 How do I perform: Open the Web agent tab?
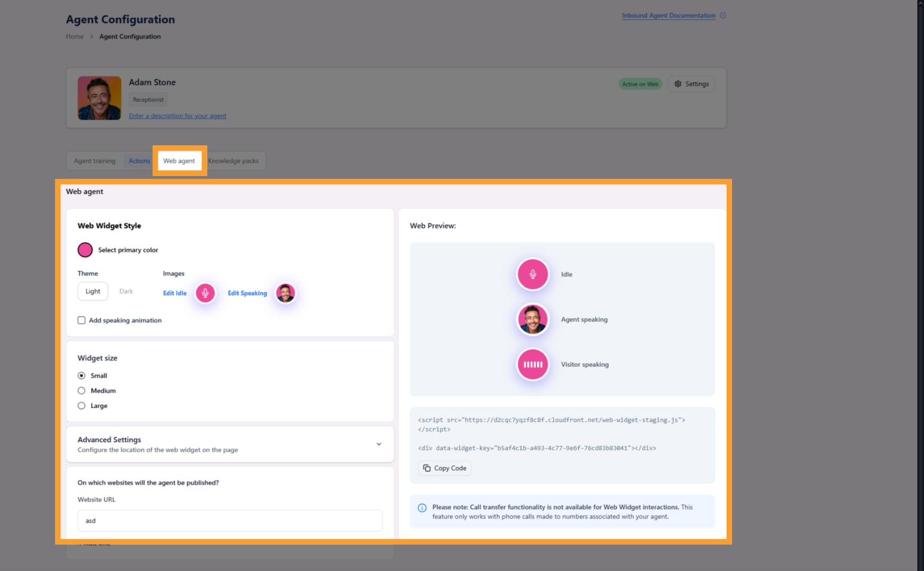179,161
